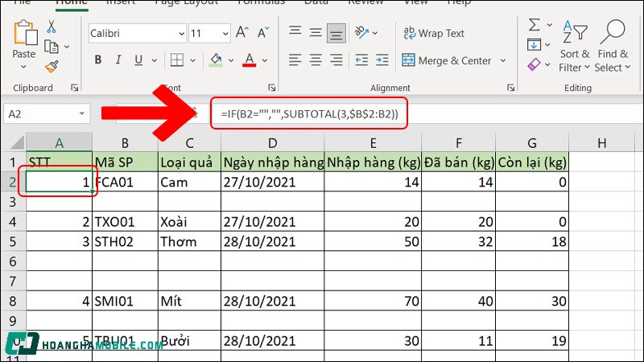
Task: Click cell containing Xoài
Action: click(x=190, y=222)
